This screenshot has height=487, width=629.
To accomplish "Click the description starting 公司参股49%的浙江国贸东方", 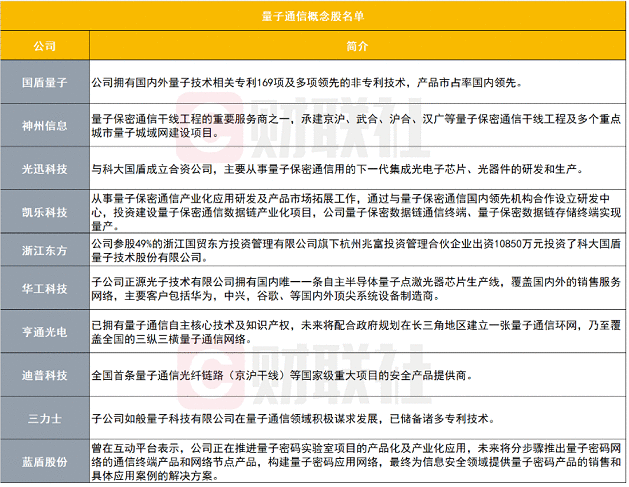I will 356,251.
